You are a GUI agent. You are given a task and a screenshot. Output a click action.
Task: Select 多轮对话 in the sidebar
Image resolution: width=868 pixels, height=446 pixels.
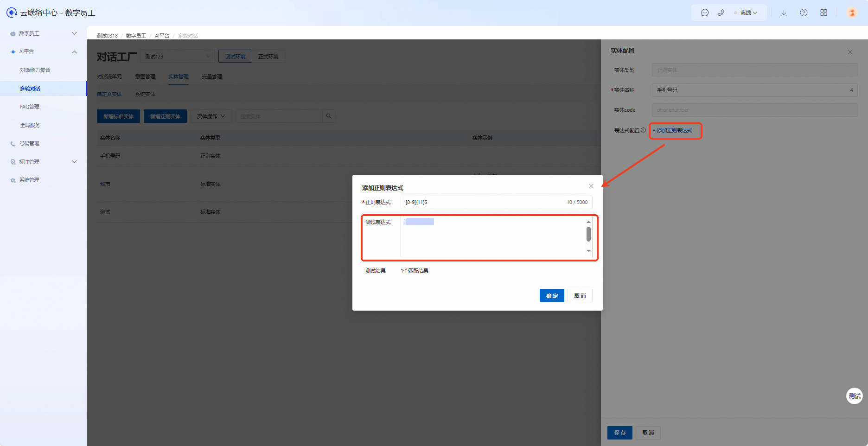pyautogui.click(x=30, y=89)
